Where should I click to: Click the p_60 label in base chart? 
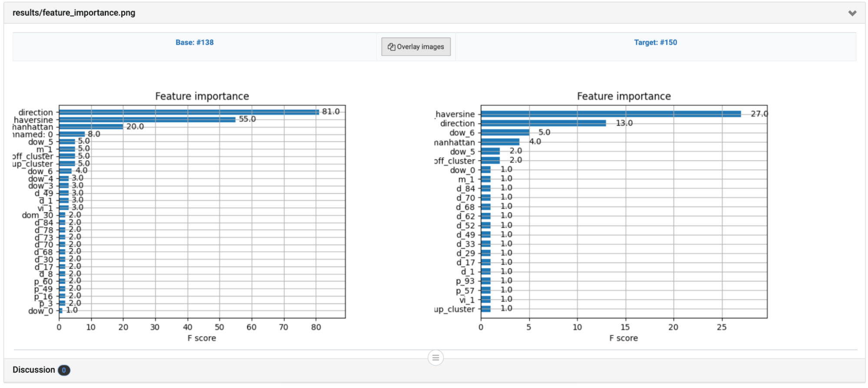coord(43,282)
